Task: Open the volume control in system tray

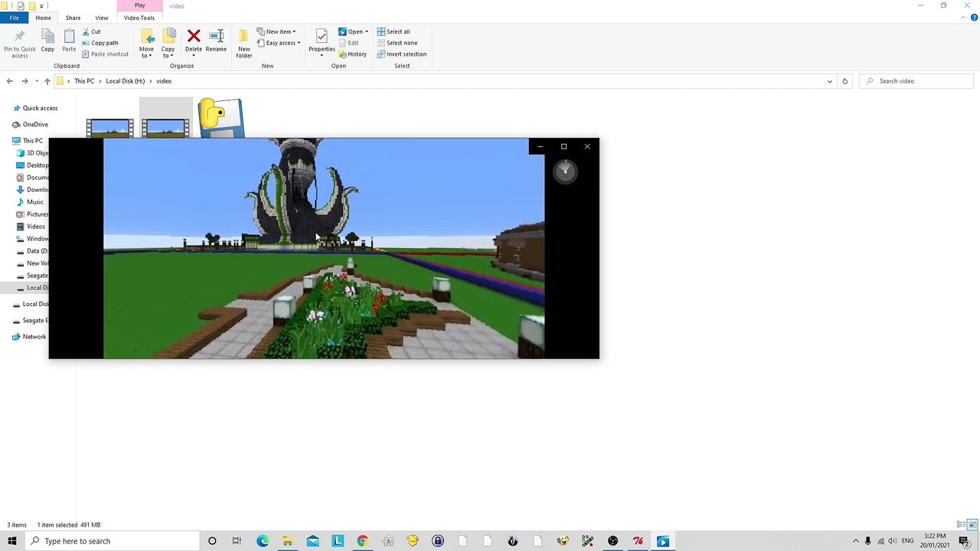Action: pyautogui.click(x=892, y=541)
